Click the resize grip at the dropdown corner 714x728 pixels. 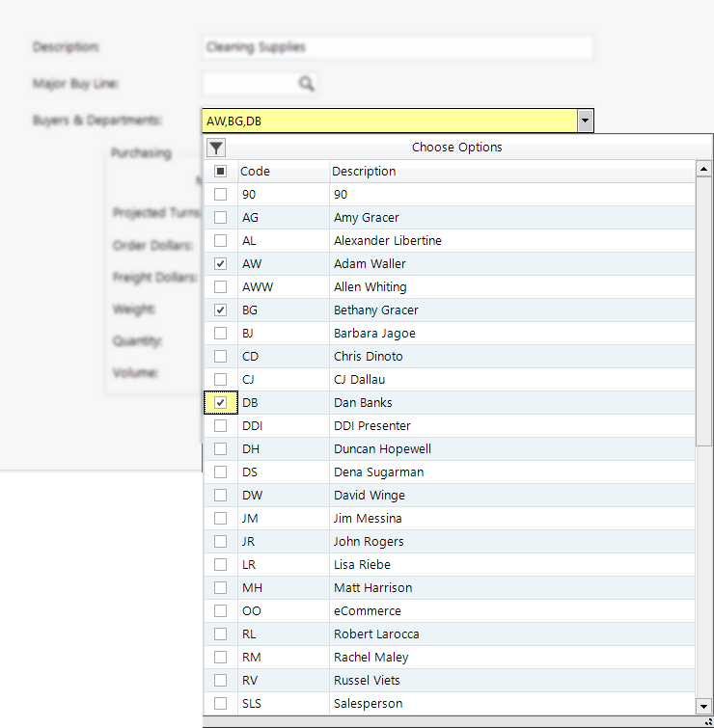coord(707,721)
